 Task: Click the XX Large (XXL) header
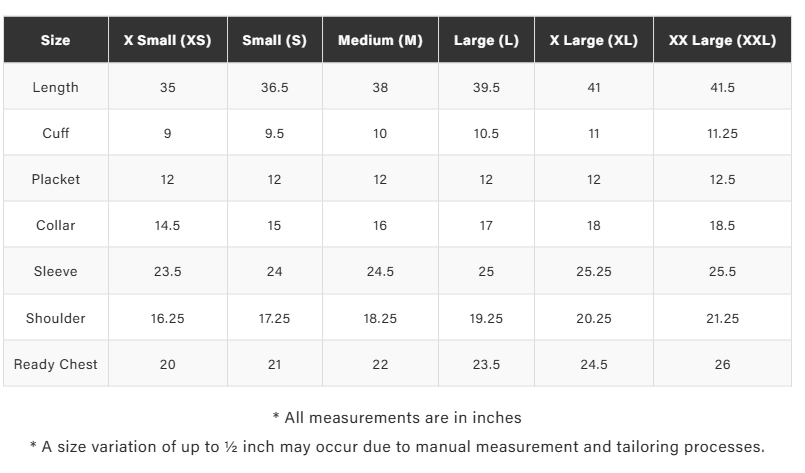tap(722, 41)
